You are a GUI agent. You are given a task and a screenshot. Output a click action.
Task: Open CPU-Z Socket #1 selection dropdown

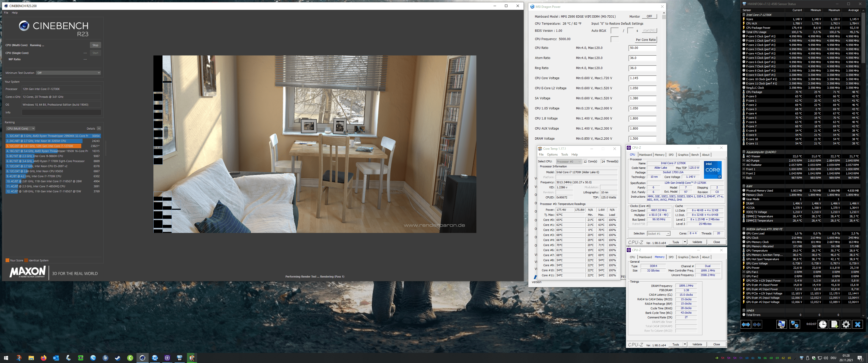click(x=658, y=233)
